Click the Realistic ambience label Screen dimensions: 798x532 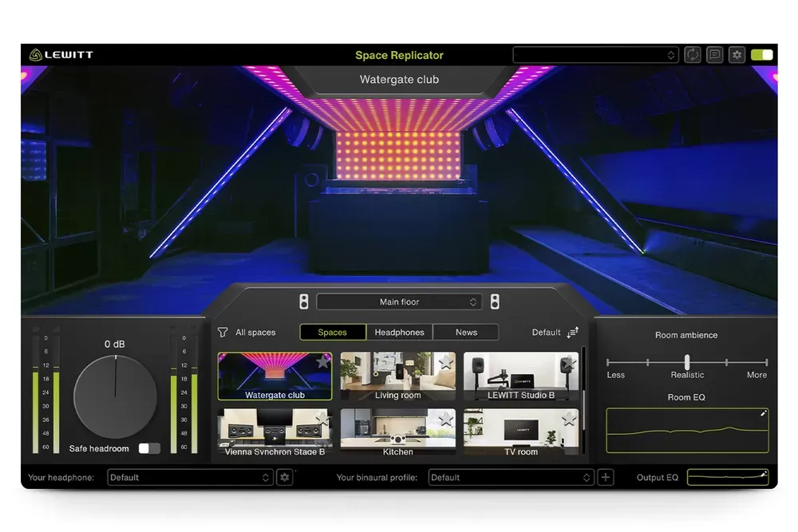tap(687, 375)
